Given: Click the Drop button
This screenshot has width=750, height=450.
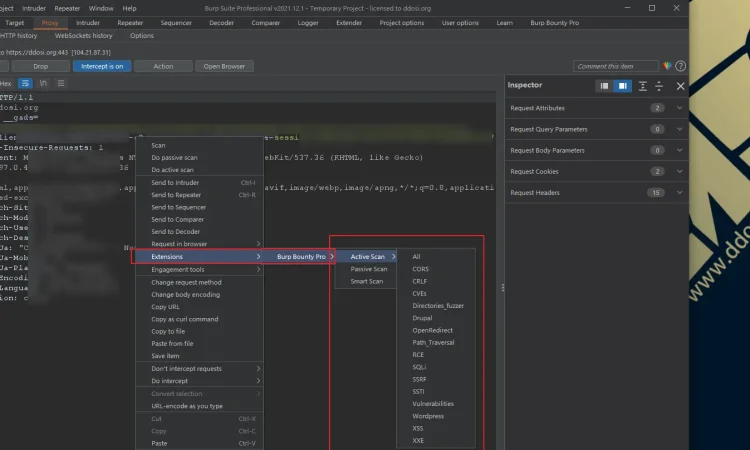Looking at the screenshot, I should [41, 66].
